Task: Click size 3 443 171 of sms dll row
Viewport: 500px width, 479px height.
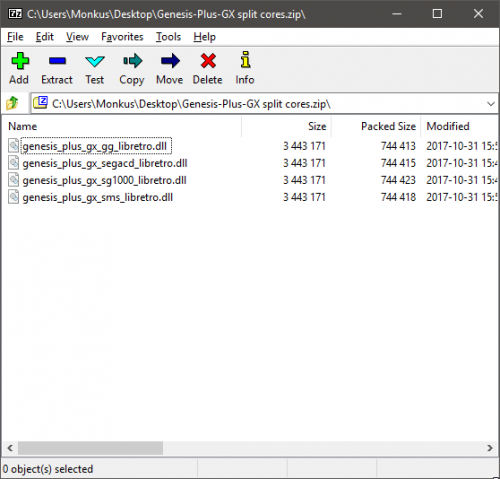Action: click(304, 197)
